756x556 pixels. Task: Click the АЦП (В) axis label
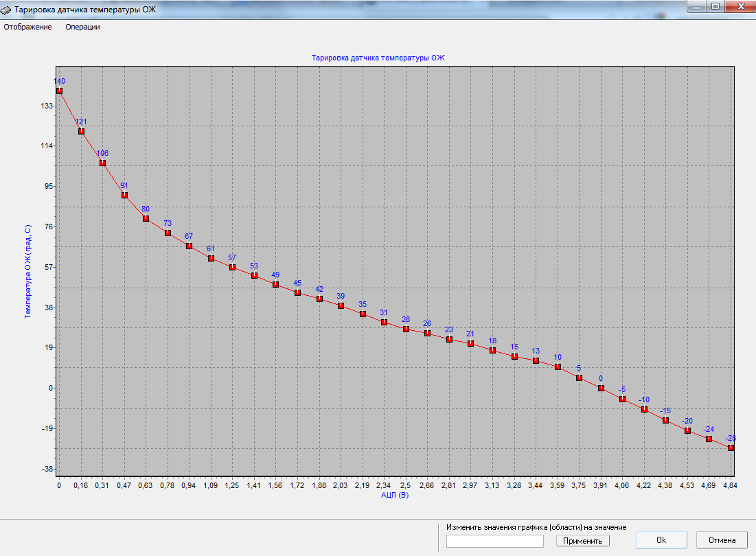pos(395,495)
